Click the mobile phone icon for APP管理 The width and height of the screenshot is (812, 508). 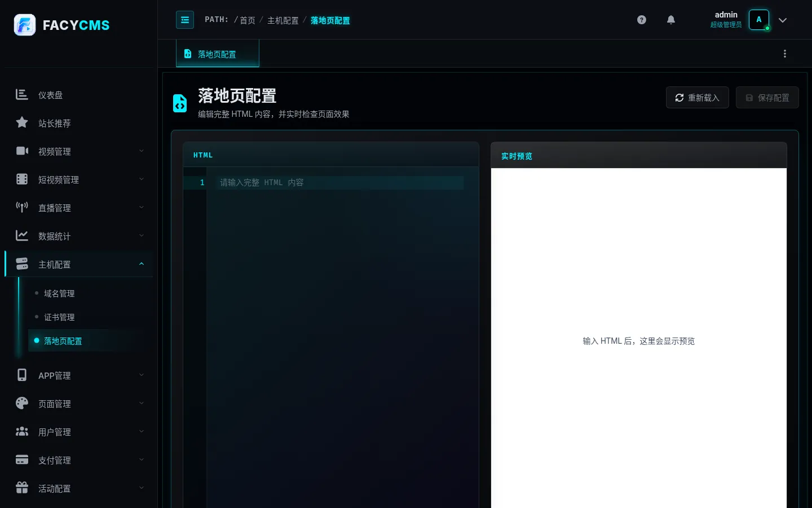click(x=22, y=375)
